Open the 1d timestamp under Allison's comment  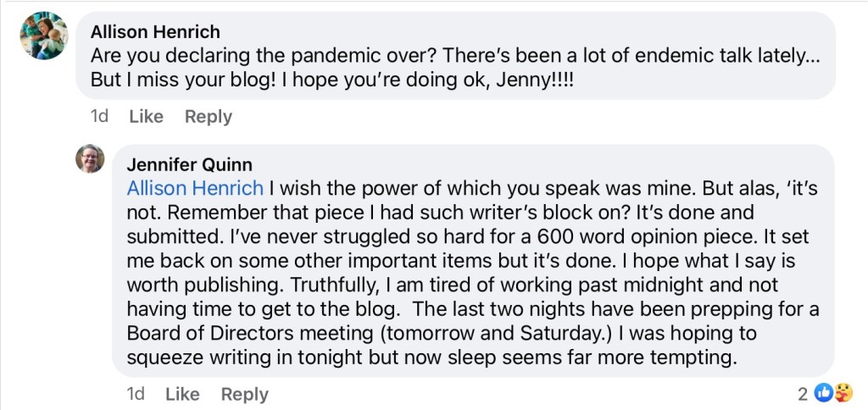pos(99,117)
